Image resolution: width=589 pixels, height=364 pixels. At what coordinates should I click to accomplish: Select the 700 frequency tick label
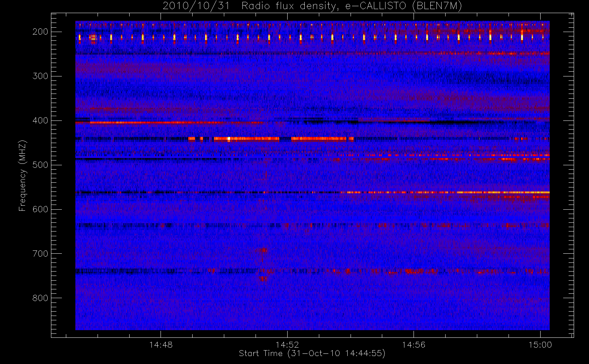click(x=40, y=254)
